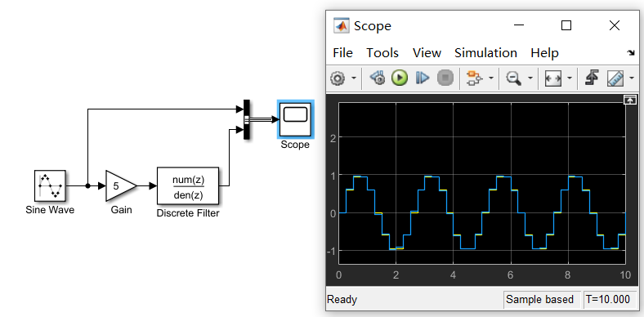Click the step forward button
The height and width of the screenshot is (317, 644).
[423, 78]
